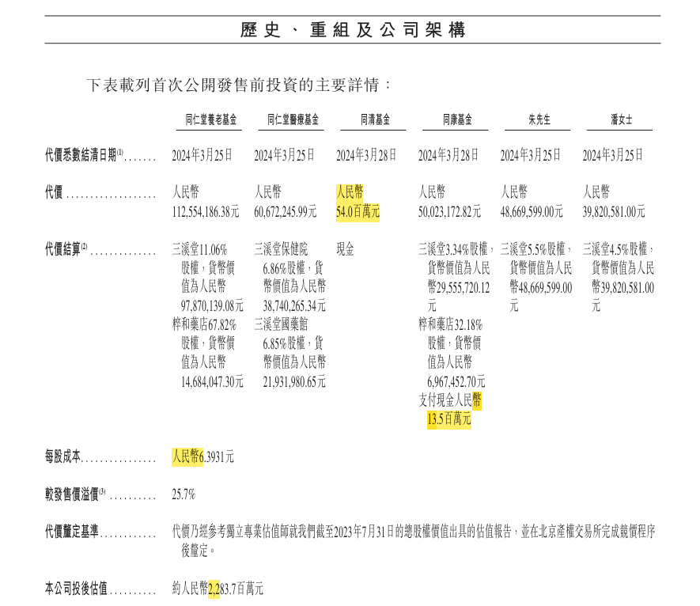
Task: Click the text 三溪堂5.5%股權
Action: click(x=533, y=248)
